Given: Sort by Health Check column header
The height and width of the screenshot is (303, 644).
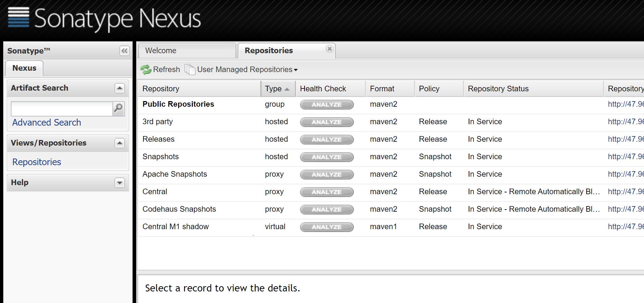Looking at the screenshot, I should pyautogui.click(x=331, y=89).
